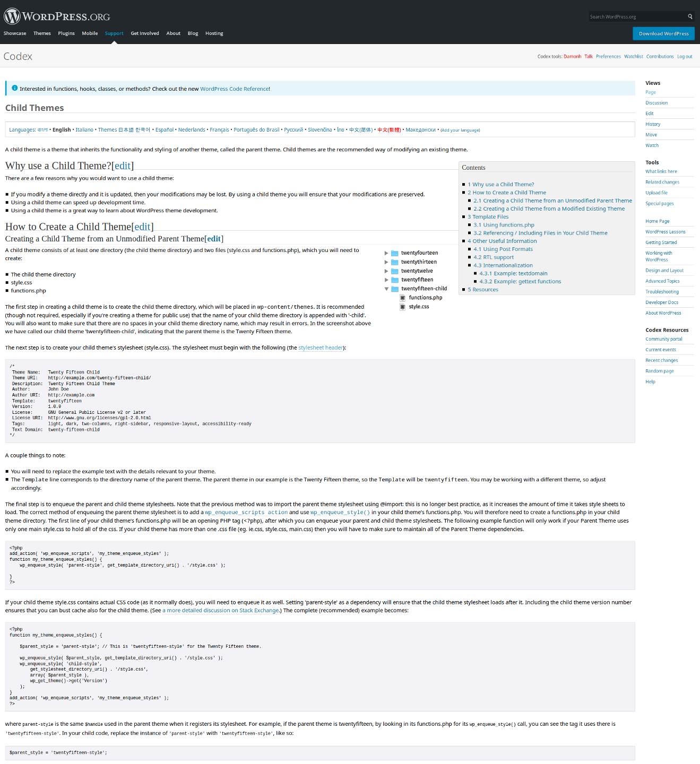Open the Upload file tool

pos(656,193)
